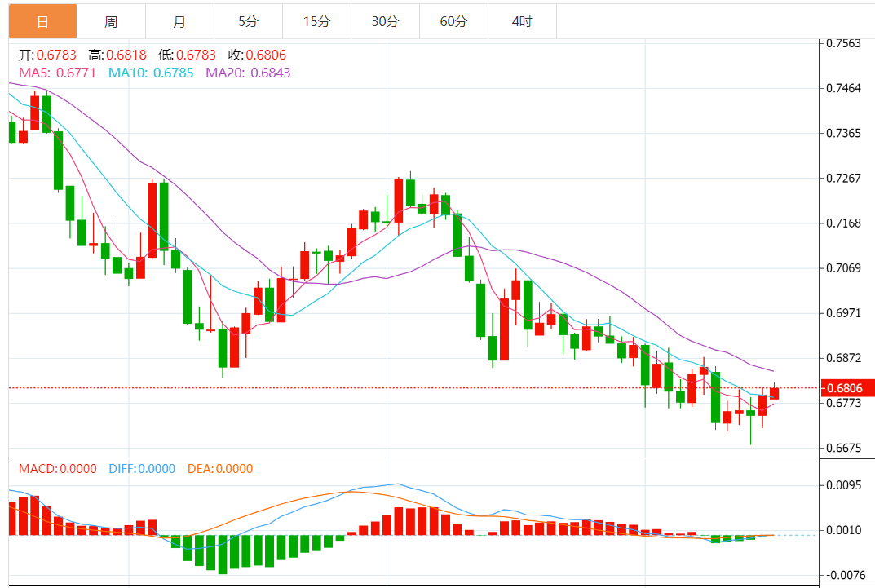Click the 0.7563 price axis label
The width and height of the screenshot is (875, 588).
[x=844, y=43]
